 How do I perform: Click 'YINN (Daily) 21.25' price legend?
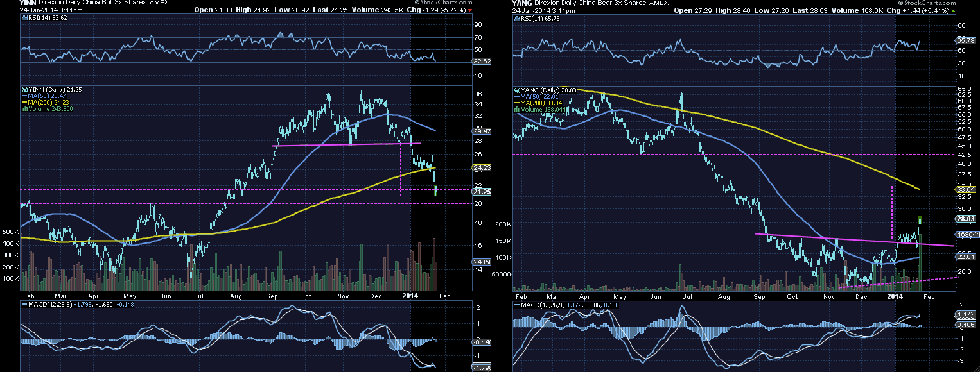[x=51, y=89]
